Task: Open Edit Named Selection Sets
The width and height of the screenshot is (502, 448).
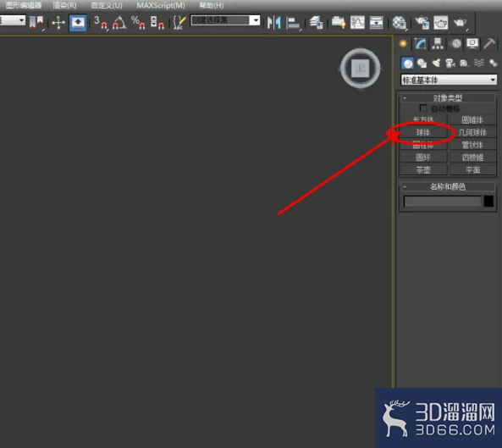Action: click(x=179, y=23)
